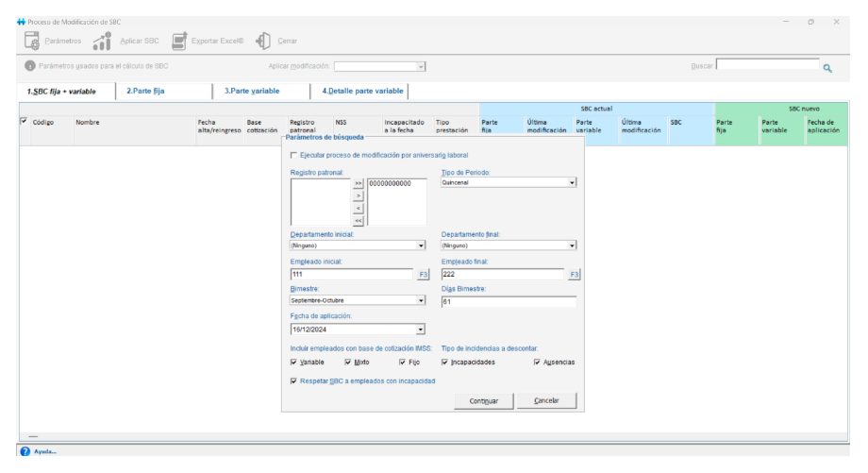Switch to the 2.Parte fija tab

tap(145, 91)
